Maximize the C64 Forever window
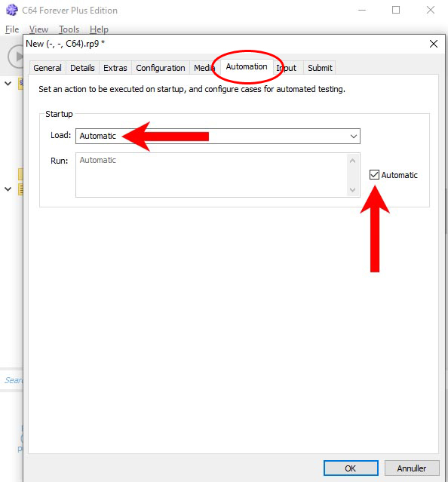This screenshot has height=482, width=448. pos(396,10)
